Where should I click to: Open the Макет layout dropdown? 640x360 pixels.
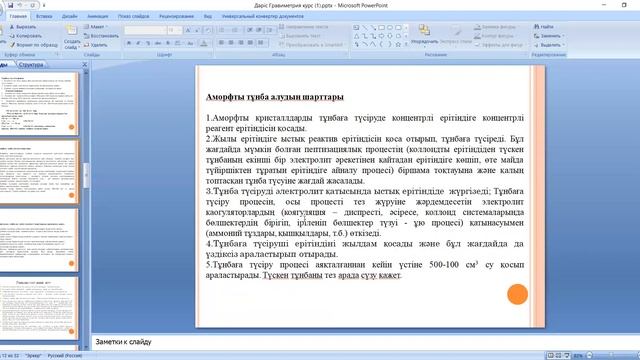(96, 27)
